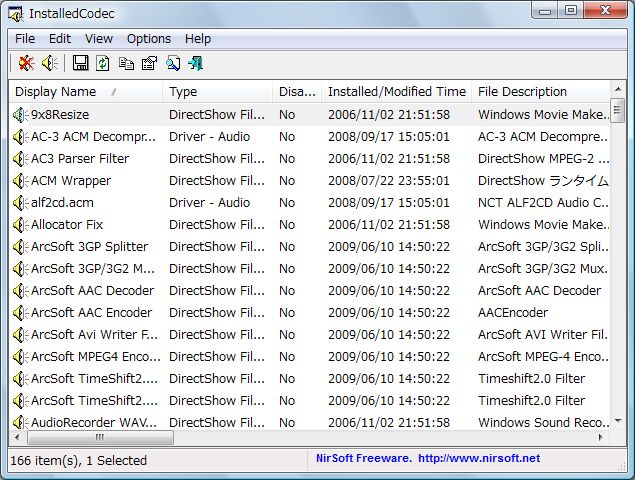
Task: Click Driver - Audio type of alf2cd.acm
Action: click(209, 203)
